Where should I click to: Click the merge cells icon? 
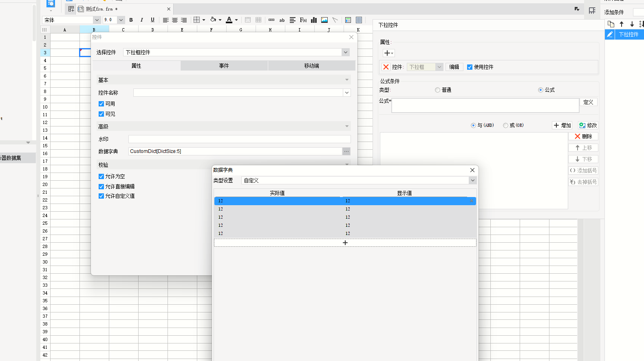tap(248, 20)
